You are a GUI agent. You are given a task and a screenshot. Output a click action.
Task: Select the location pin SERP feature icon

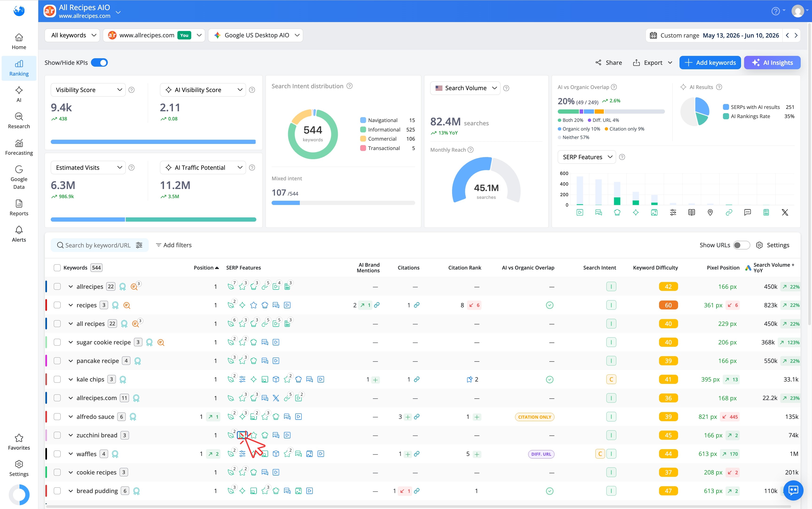710,212
